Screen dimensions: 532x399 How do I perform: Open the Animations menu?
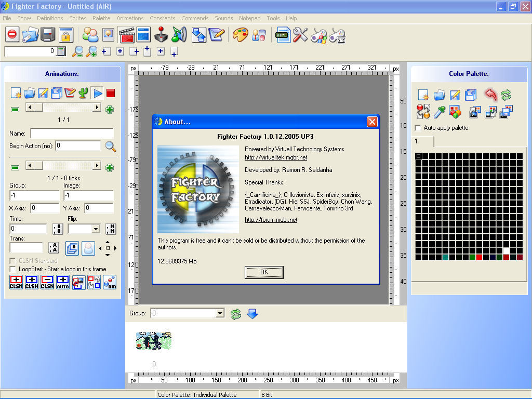point(130,18)
